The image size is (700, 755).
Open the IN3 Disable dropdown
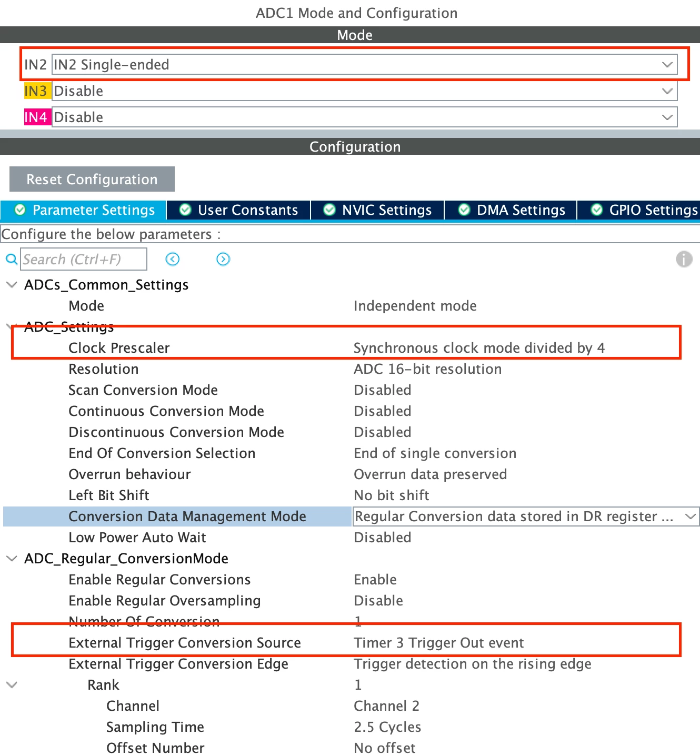click(364, 91)
